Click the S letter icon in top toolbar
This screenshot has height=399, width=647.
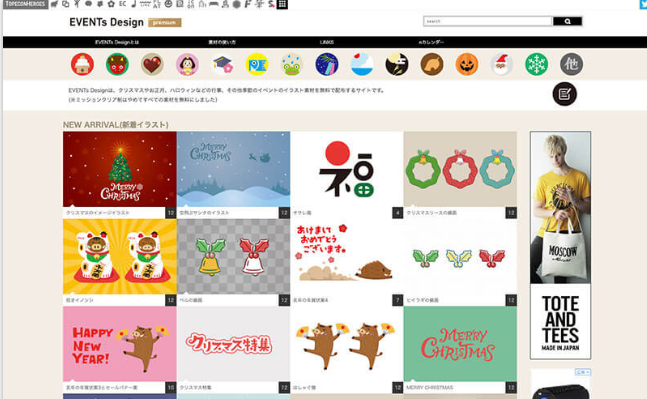click(x=271, y=4)
